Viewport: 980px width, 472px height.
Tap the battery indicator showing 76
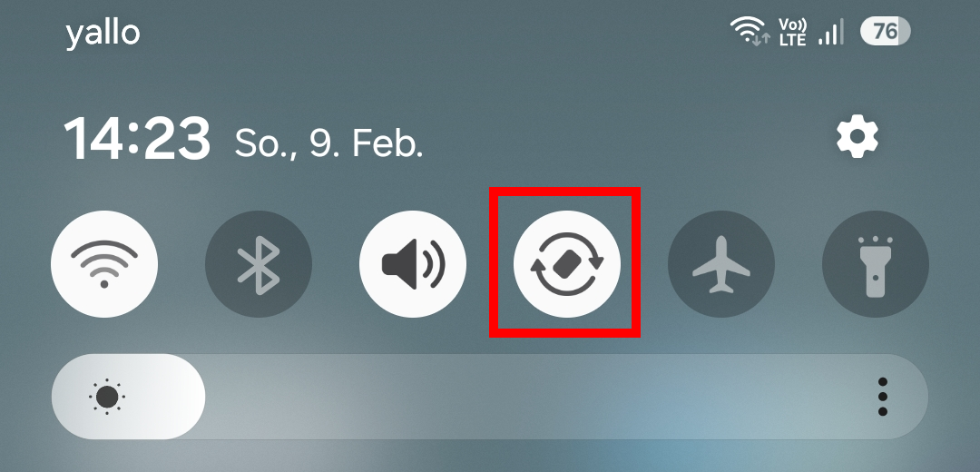pos(885,31)
